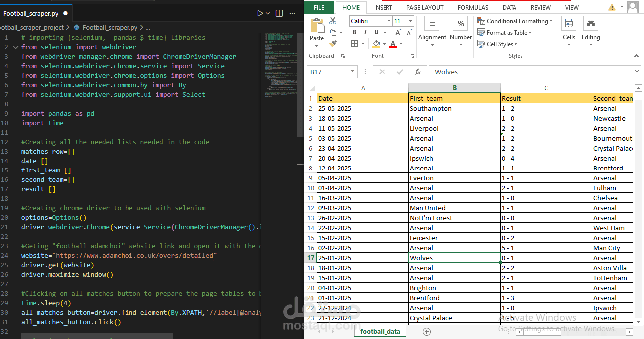The image size is (644, 339).
Task: Toggle Bold formatting in Excel ribbon
Action: (x=354, y=32)
